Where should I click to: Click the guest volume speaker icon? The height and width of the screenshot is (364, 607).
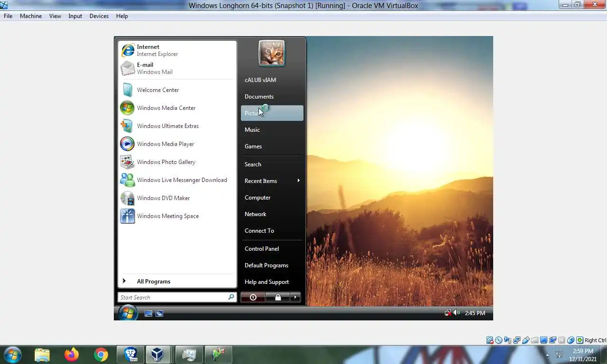(x=456, y=313)
